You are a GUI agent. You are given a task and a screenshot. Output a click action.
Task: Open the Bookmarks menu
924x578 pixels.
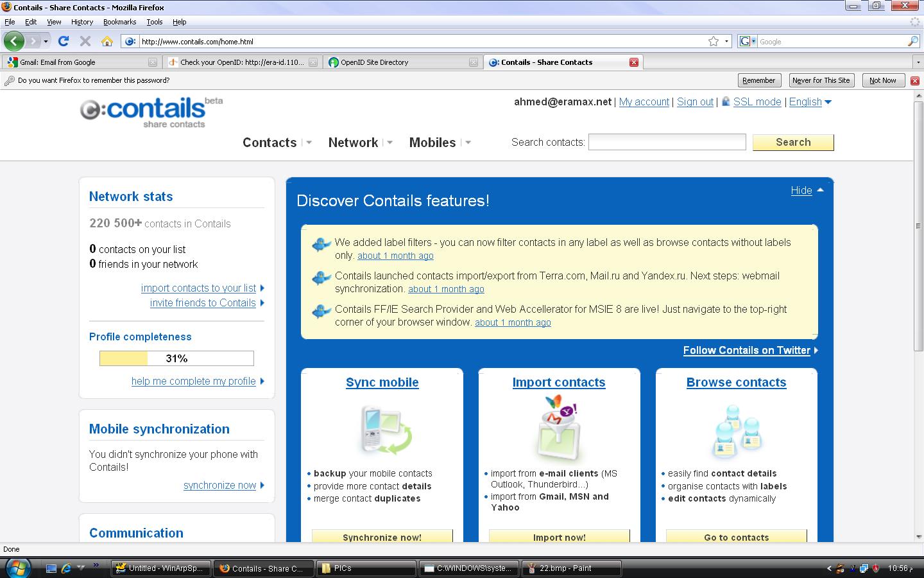pyautogui.click(x=119, y=22)
